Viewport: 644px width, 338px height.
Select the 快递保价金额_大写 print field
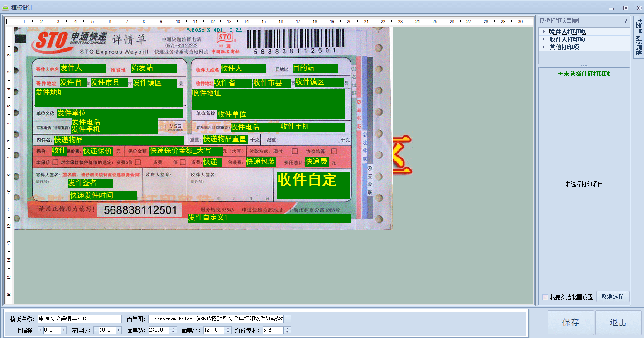pyautogui.click(x=186, y=151)
